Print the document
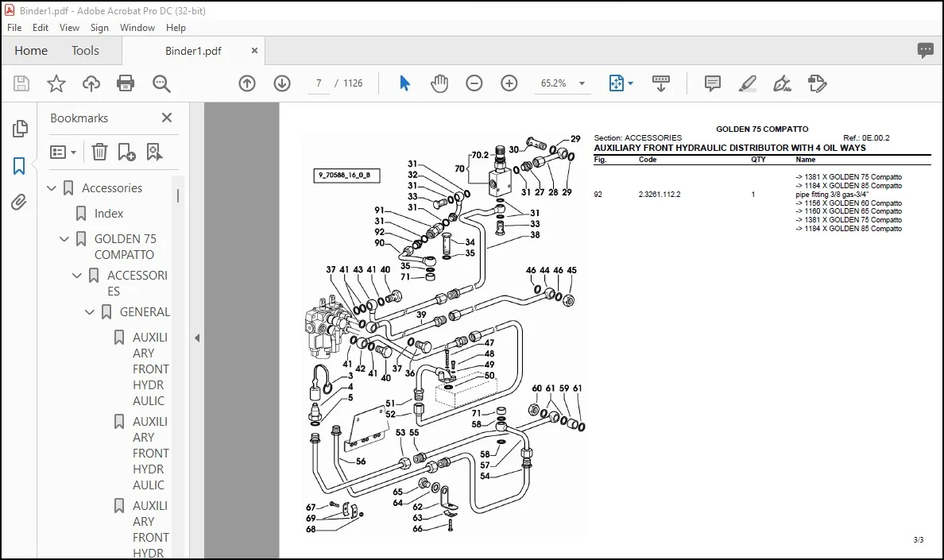The width and height of the screenshot is (944, 560). (x=126, y=83)
